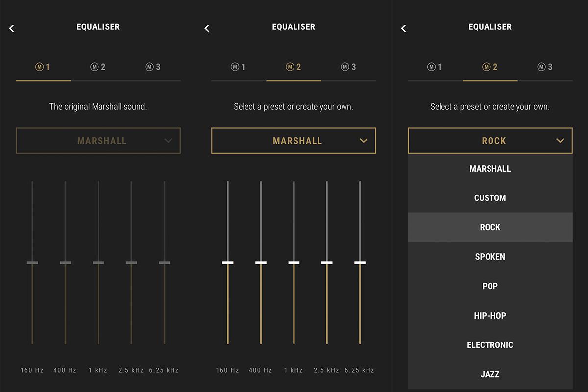Go back using the middle Equaliser panel arrow
Viewport: 588px width, 392px height.
pos(207,28)
